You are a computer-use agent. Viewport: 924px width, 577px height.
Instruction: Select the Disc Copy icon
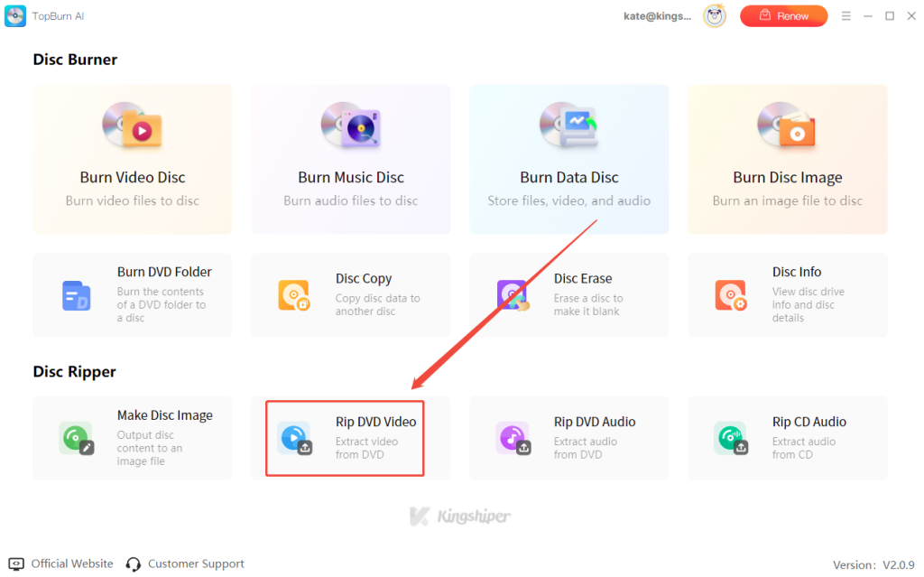point(294,295)
